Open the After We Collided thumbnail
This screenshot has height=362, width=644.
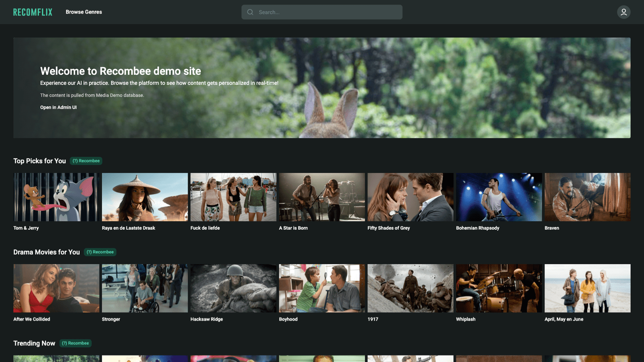tap(56, 288)
